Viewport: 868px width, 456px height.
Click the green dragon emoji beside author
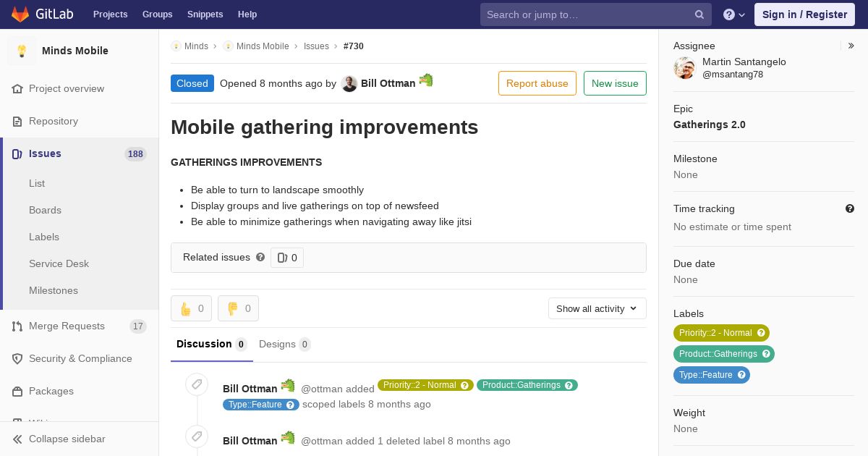(x=426, y=80)
